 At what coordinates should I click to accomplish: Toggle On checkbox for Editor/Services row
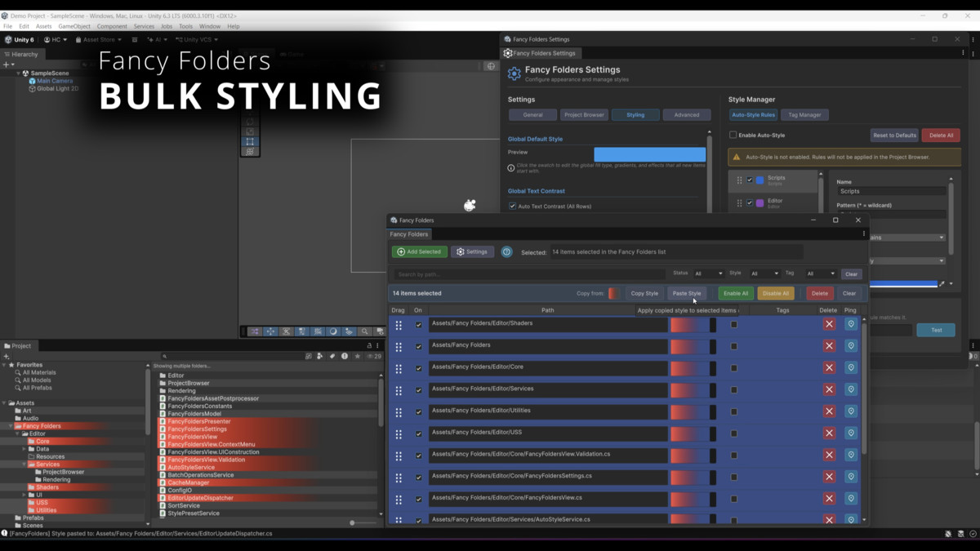pyautogui.click(x=419, y=390)
